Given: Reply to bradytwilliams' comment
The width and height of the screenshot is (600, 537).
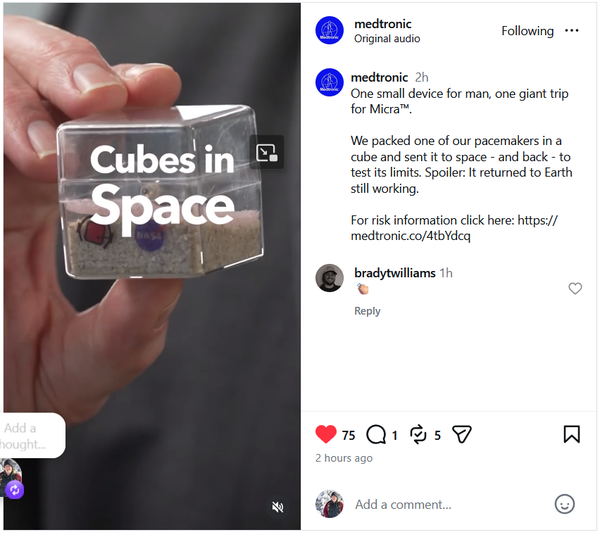Looking at the screenshot, I should (x=367, y=311).
